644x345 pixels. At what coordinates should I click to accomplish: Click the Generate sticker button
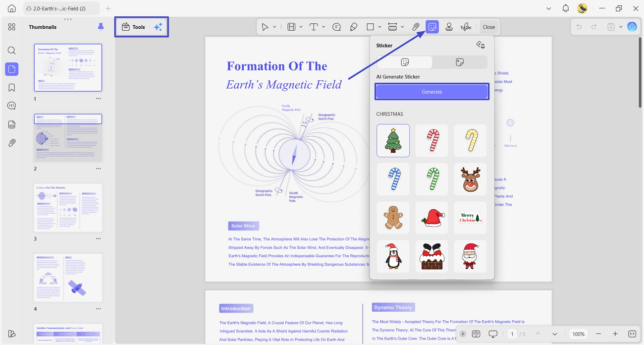coord(432,92)
